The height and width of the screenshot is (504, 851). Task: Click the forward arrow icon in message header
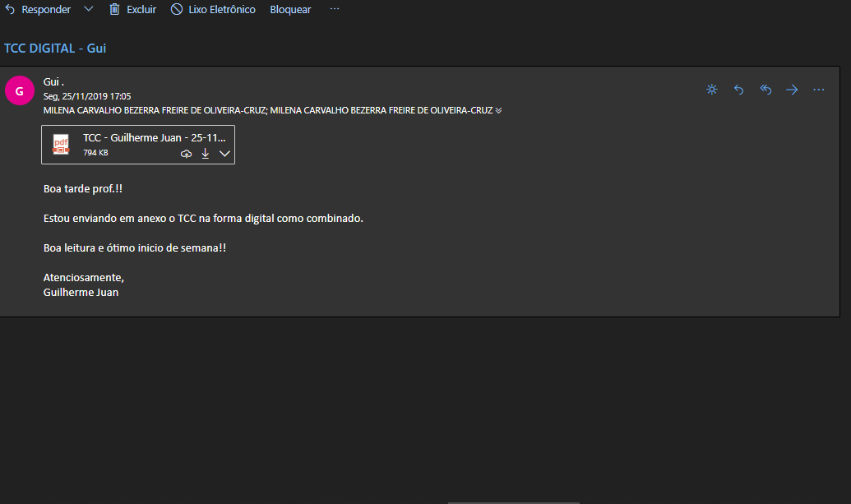coord(792,90)
